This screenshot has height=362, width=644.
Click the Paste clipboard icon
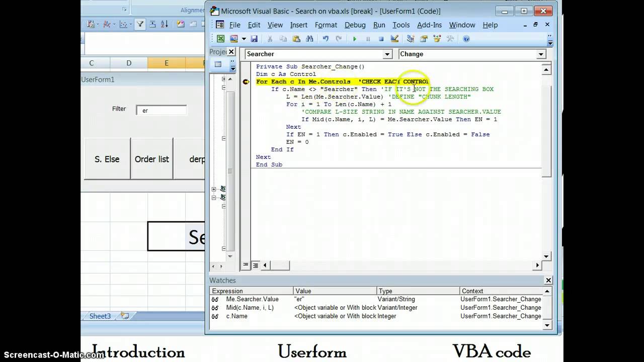[296, 39]
